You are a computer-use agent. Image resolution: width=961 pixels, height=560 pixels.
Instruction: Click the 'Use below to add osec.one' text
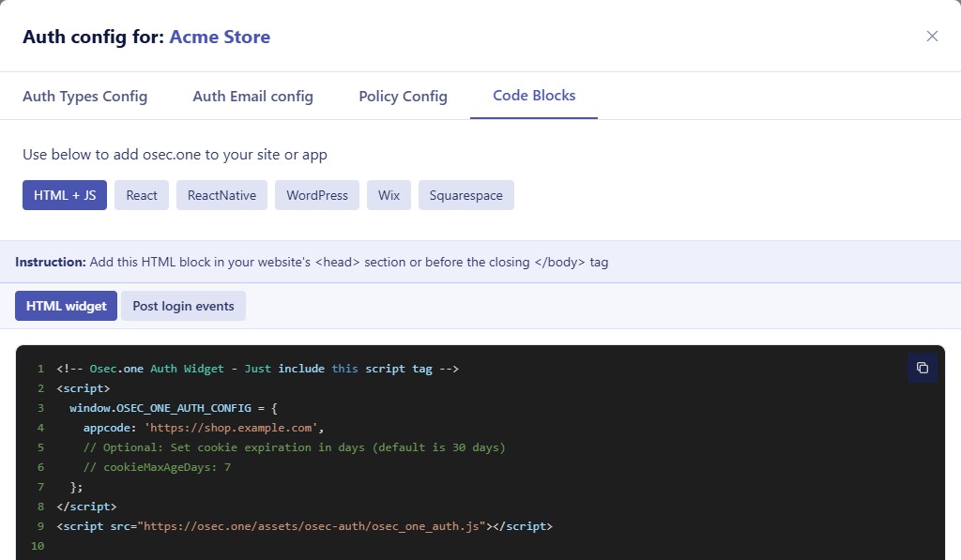[x=175, y=155]
